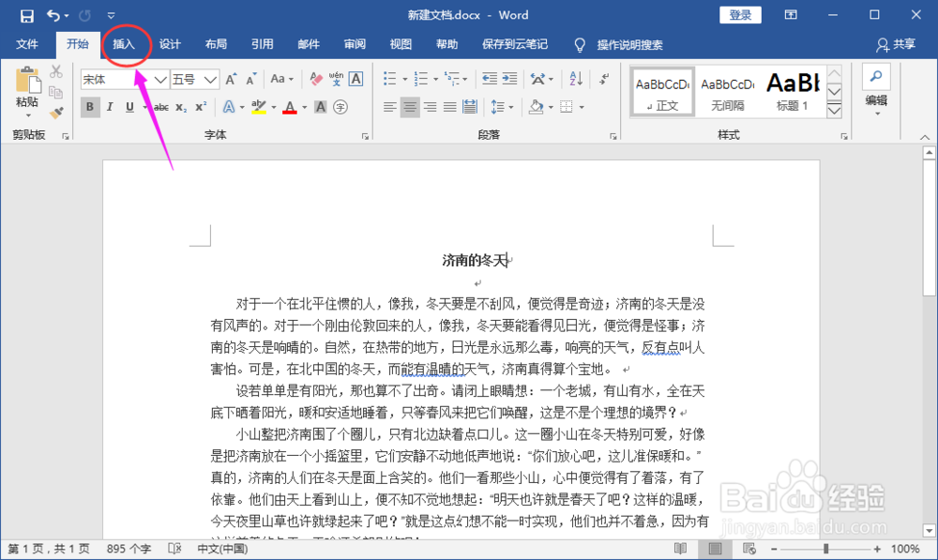Image resolution: width=938 pixels, height=560 pixels.
Task: Apply red font color
Action: pos(290,107)
